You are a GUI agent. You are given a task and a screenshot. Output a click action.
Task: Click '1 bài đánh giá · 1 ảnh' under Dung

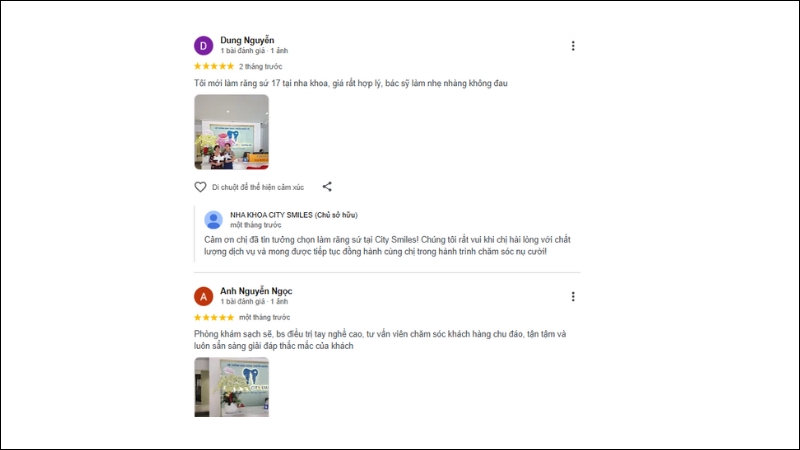tap(254, 51)
